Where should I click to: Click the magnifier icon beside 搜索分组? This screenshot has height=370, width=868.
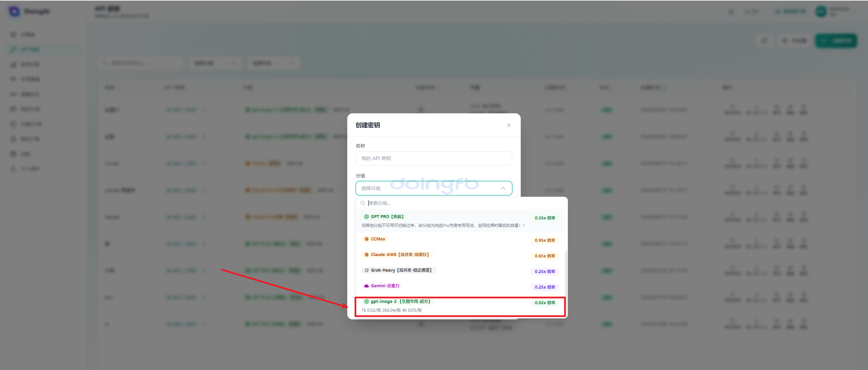[x=363, y=203]
